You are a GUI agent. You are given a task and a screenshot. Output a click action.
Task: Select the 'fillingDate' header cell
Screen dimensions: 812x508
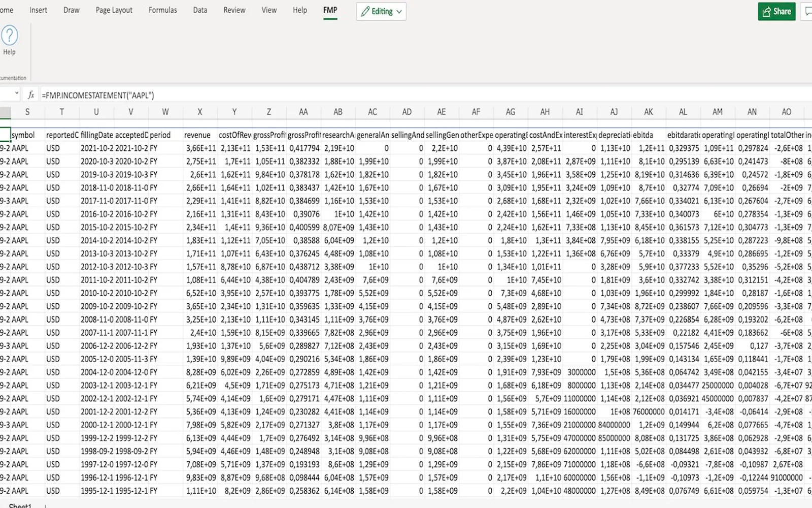coord(96,135)
